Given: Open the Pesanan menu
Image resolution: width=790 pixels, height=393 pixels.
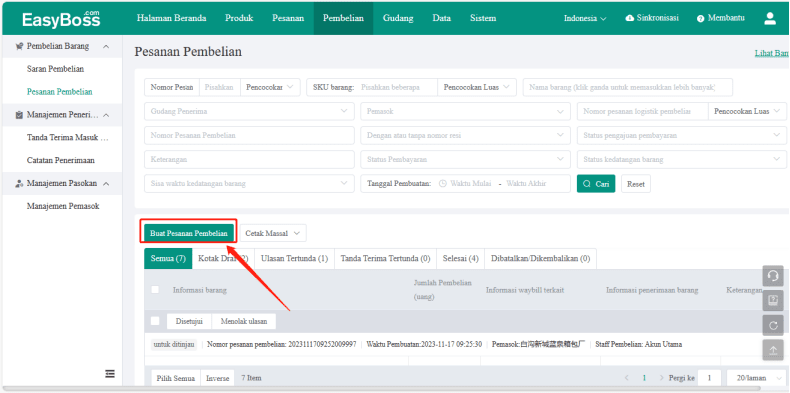Looking at the screenshot, I should click(288, 18).
